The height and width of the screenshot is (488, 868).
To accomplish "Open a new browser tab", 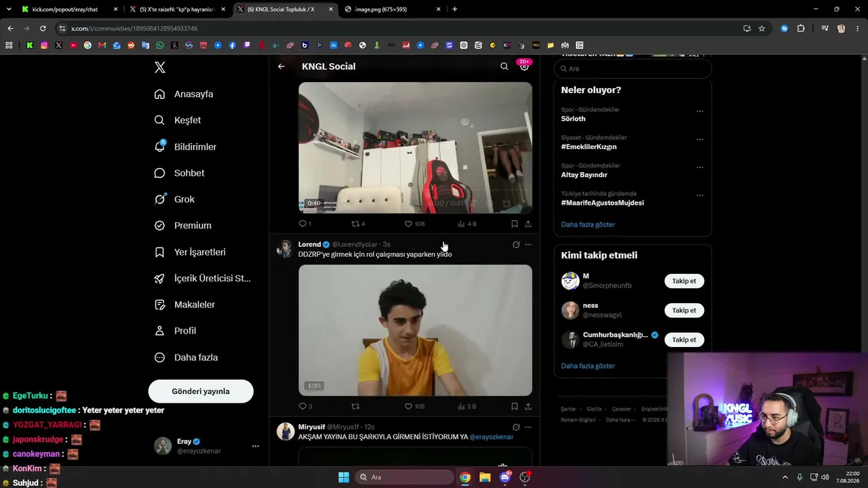I will [x=454, y=9].
